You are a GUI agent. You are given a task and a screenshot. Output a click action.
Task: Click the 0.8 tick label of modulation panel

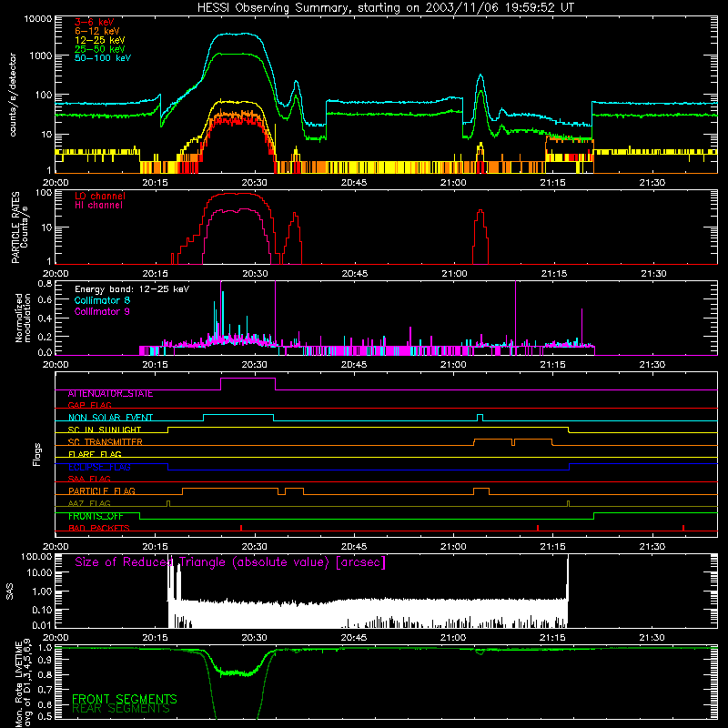pos(45,284)
